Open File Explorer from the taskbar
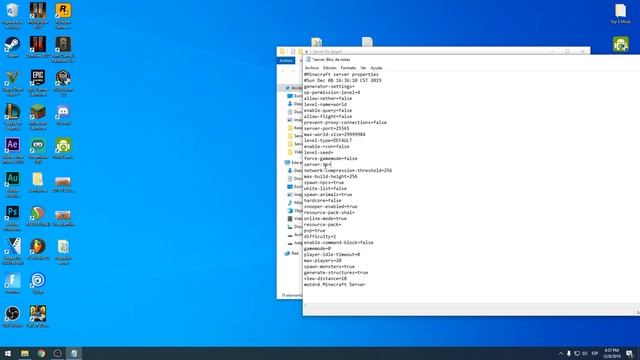This screenshot has height=360, width=640. 24,353
